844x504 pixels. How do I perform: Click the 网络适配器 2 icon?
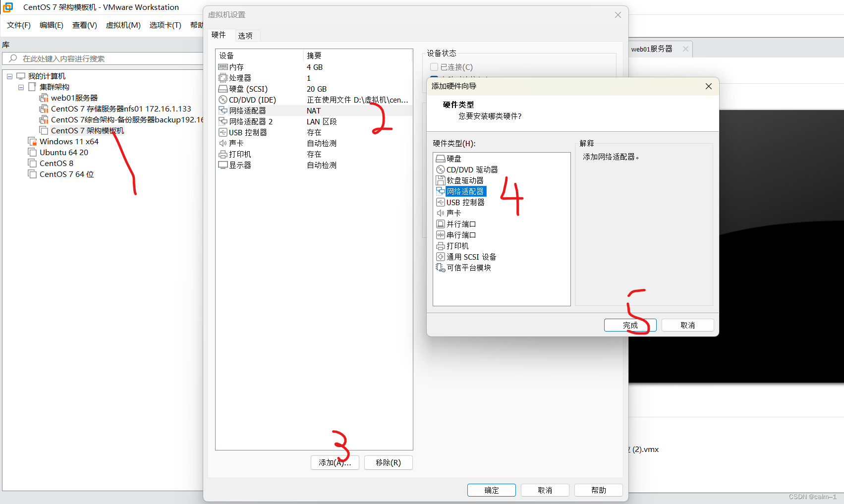[x=223, y=121]
